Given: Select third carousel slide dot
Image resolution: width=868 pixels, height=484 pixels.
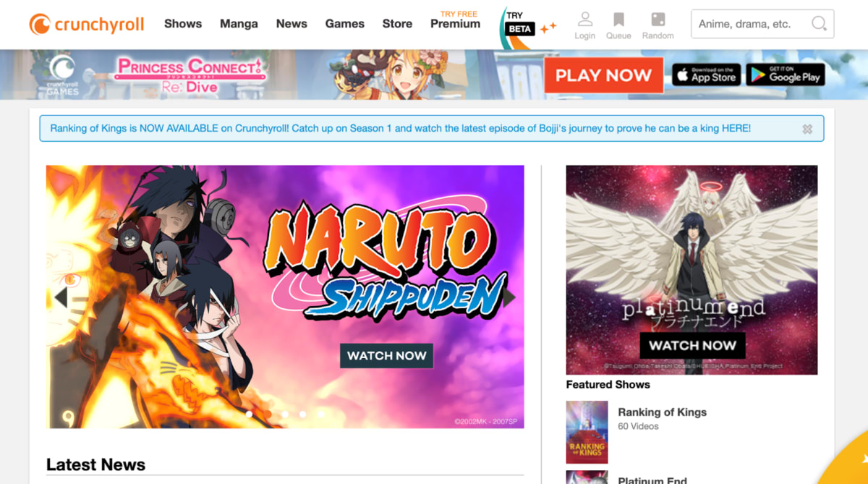Looking at the screenshot, I should click(x=285, y=414).
